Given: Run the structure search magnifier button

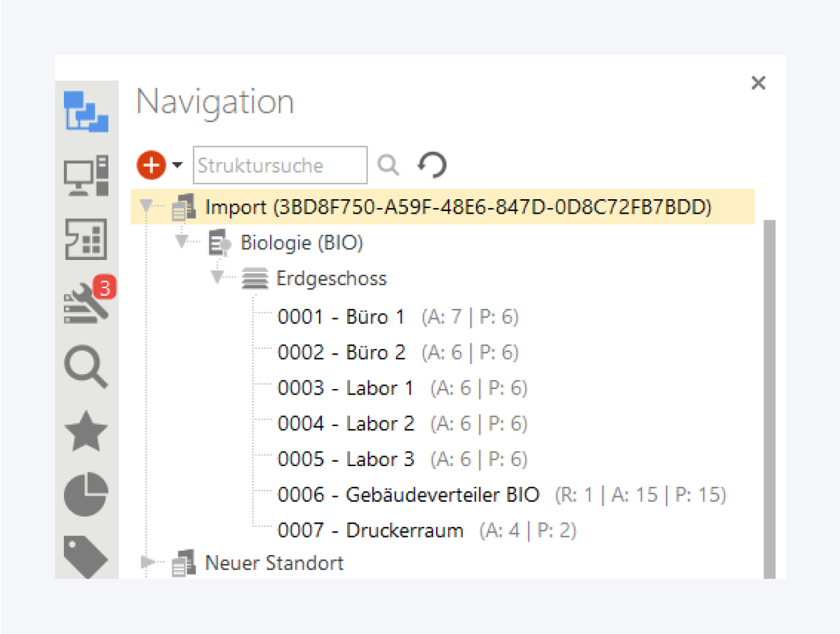Looking at the screenshot, I should (x=388, y=165).
